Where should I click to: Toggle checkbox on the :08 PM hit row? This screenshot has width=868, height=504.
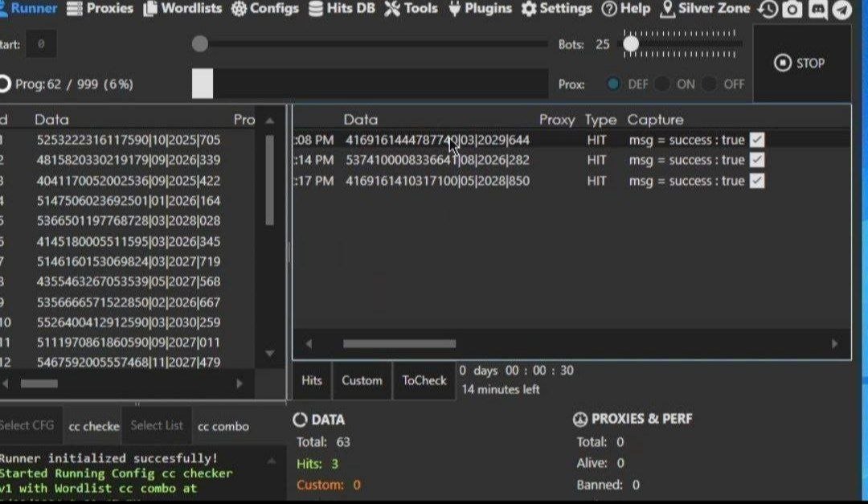click(757, 140)
